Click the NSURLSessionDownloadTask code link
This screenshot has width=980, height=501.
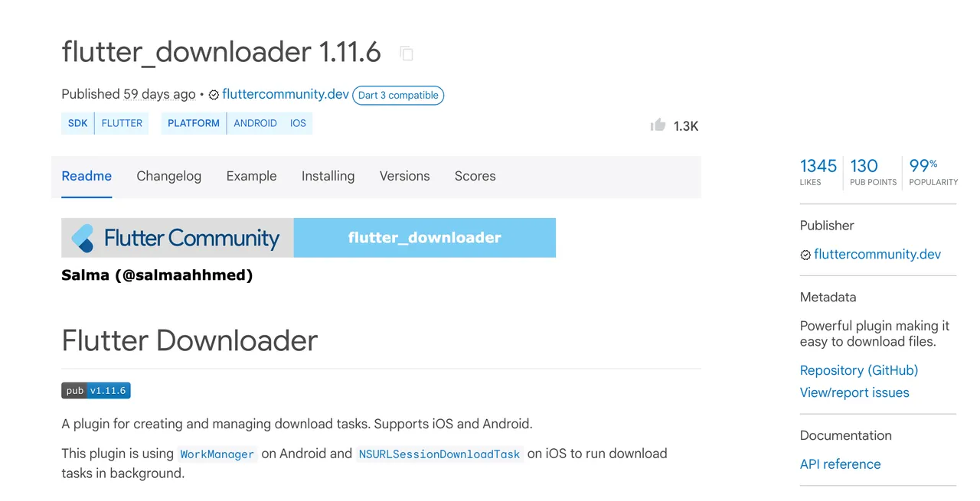click(439, 454)
